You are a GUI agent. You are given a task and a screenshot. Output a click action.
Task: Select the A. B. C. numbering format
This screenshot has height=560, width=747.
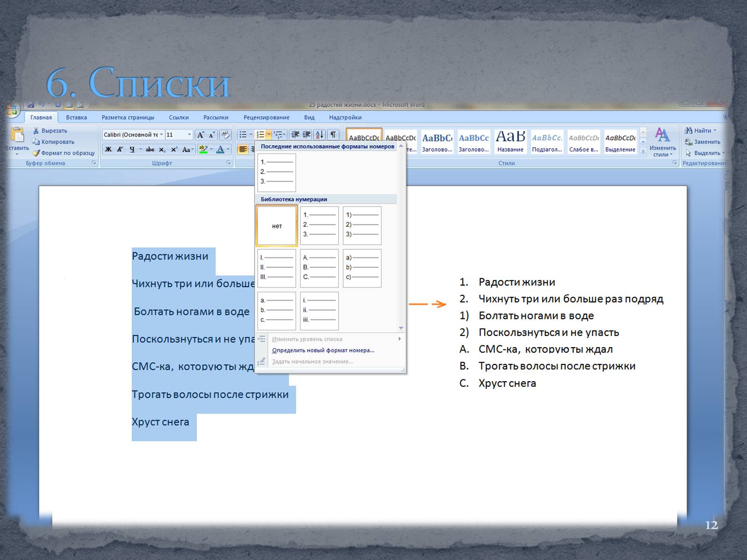click(x=319, y=268)
